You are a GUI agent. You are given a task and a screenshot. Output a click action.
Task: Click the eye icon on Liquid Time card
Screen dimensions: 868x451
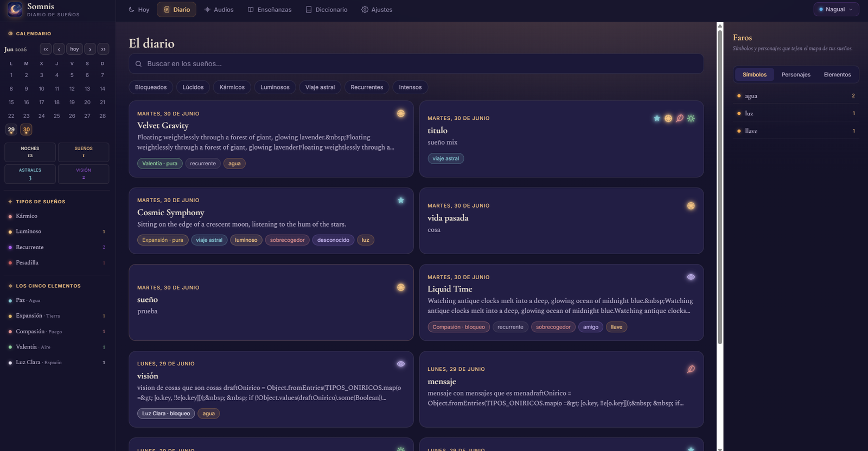pos(691,277)
